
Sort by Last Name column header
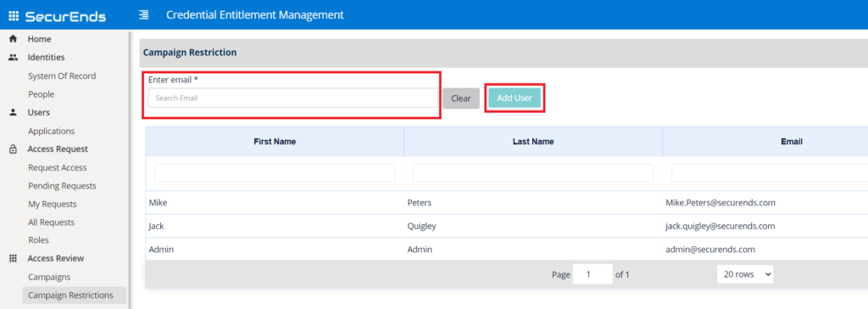533,142
